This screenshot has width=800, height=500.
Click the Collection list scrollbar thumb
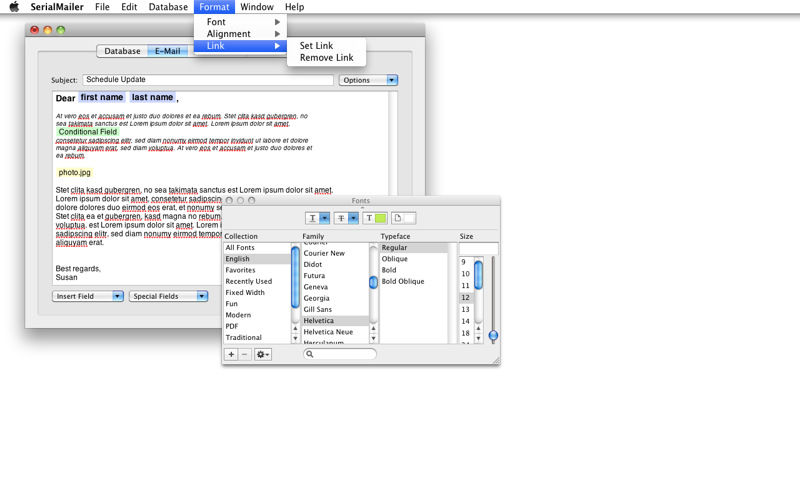295,278
